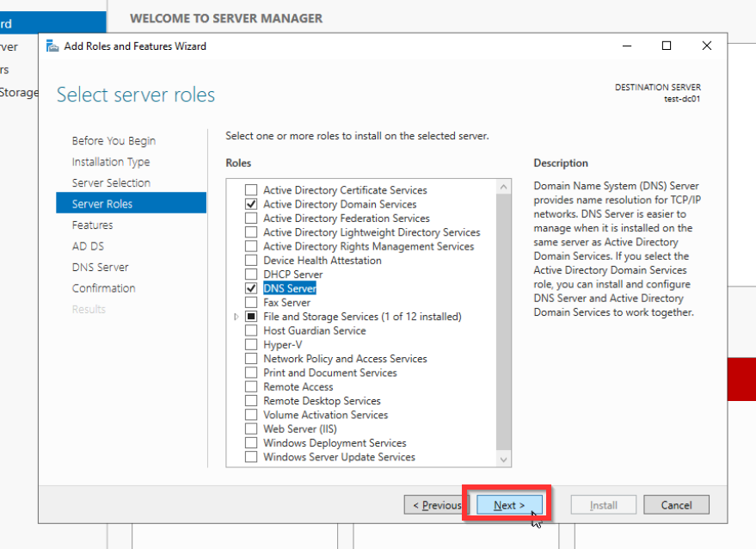
Task: Check Windows Server Update Services
Action: tap(251, 456)
